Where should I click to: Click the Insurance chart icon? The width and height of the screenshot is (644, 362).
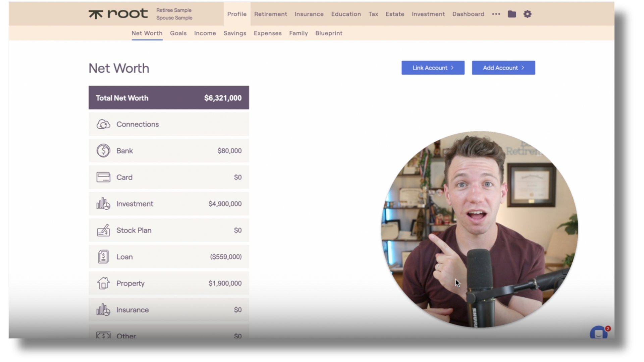(x=103, y=310)
